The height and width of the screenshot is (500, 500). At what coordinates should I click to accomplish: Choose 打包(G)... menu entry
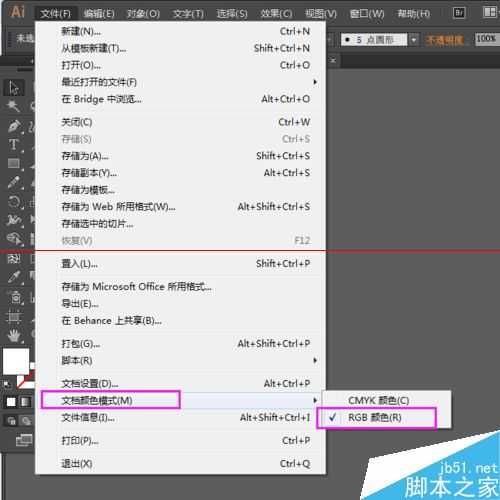point(180,343)
